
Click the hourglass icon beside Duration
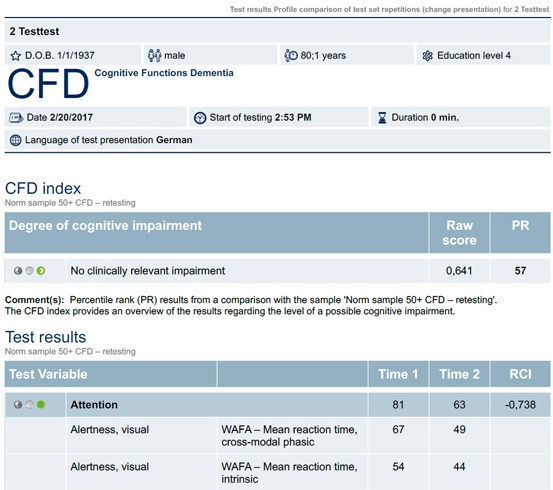pos(382,117)
